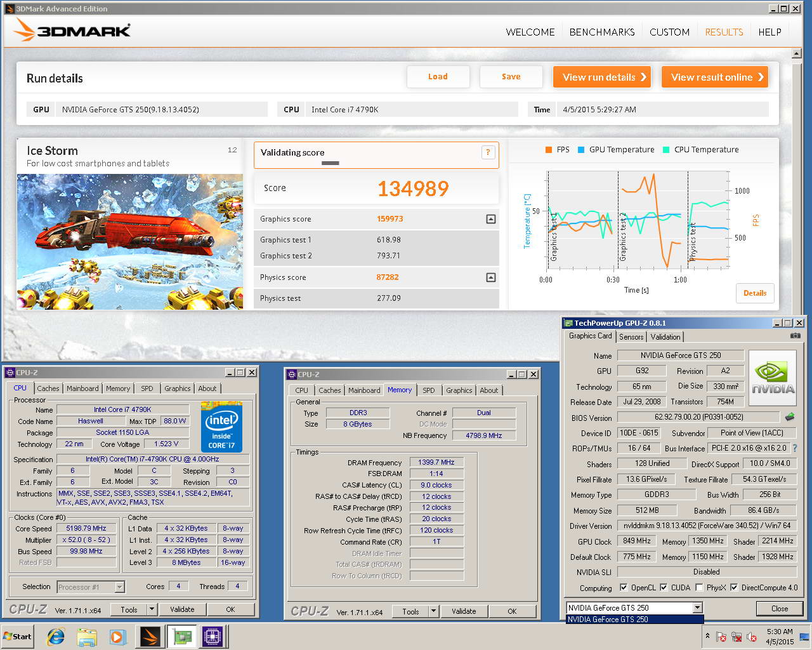Click the Bus Interface question mark in GPU-Z

click(x=796, y=448)
